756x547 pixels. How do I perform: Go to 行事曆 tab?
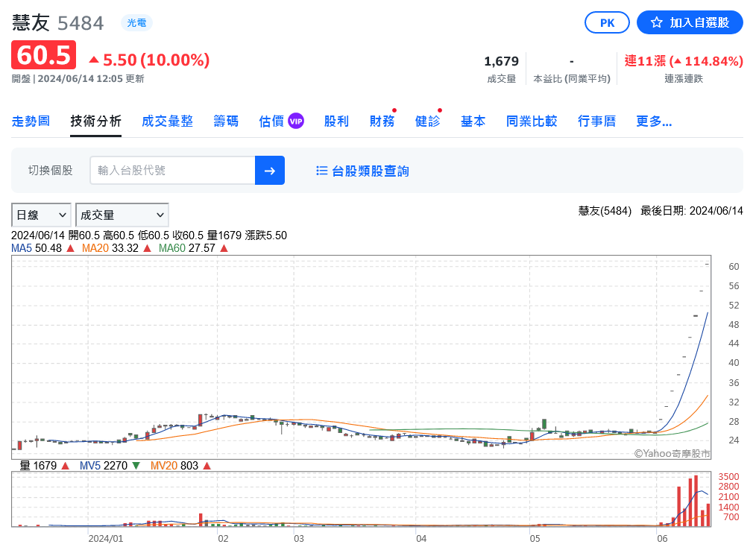click(597, 121)
